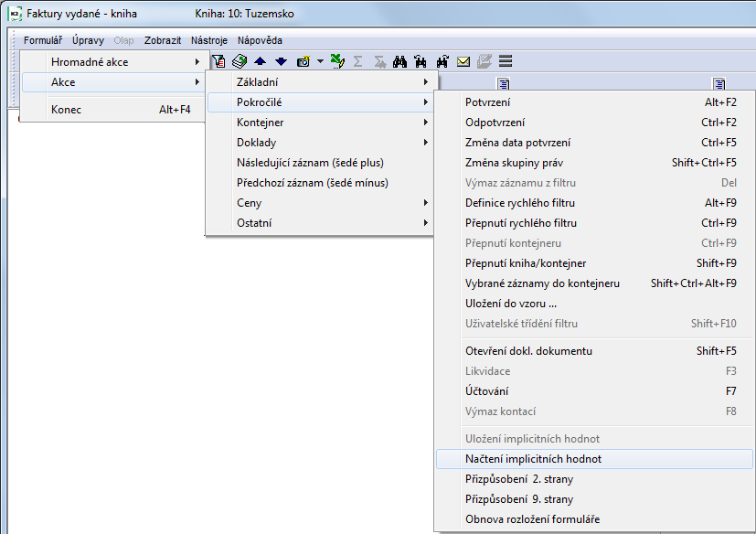Screen dimensions: 756x534
Task: Open the Formulář menu
Action: coord(43,40)
